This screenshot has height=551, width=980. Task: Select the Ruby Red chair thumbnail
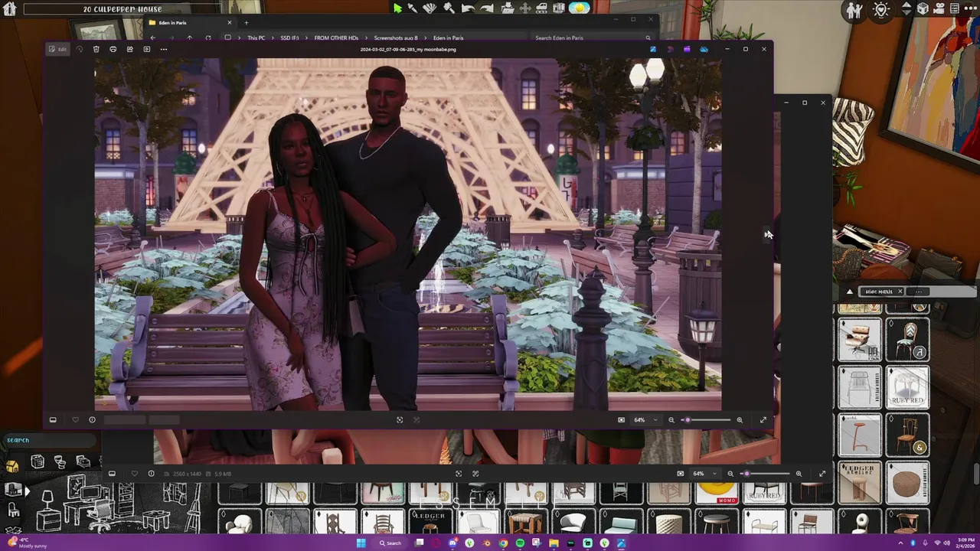pyautogui.click(x=908, y=387)
